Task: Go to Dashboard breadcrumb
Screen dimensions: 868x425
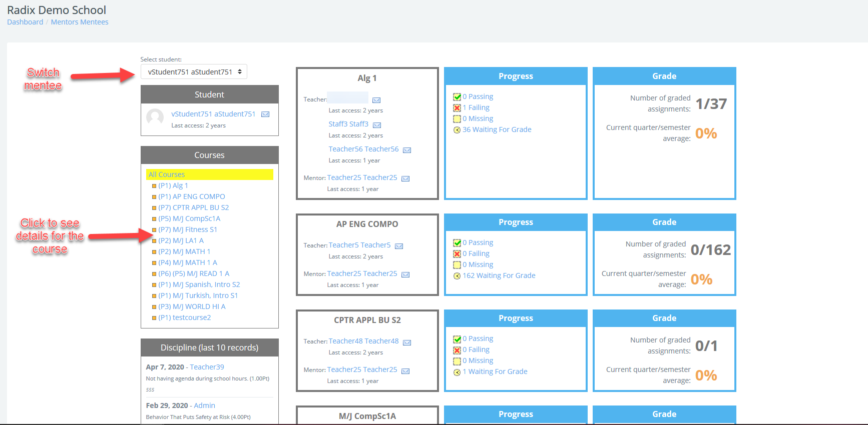Action: [25, 22]
